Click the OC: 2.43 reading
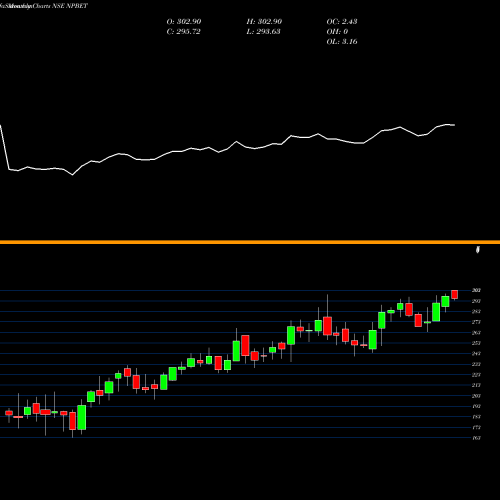The height and width of the screenshot is (500, 500). pyautogui.click(x=342, y=21)
